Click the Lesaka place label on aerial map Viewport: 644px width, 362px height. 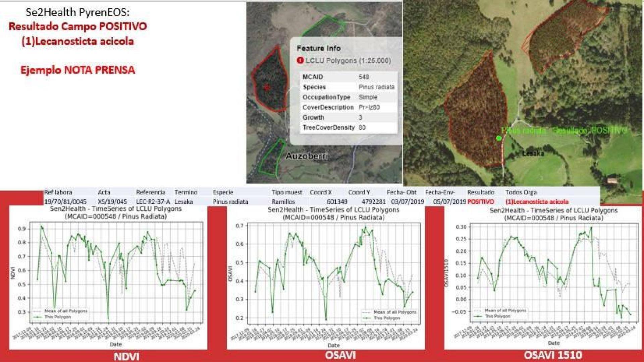coord(533,154)
